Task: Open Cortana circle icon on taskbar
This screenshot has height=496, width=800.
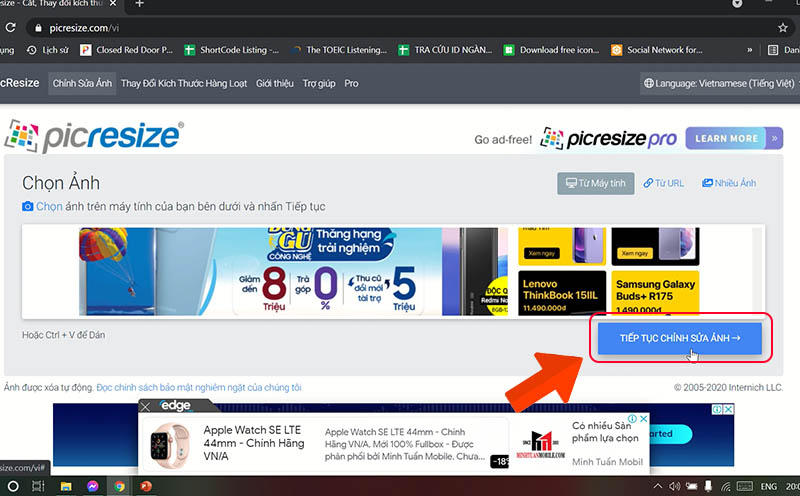Action: 13,486
